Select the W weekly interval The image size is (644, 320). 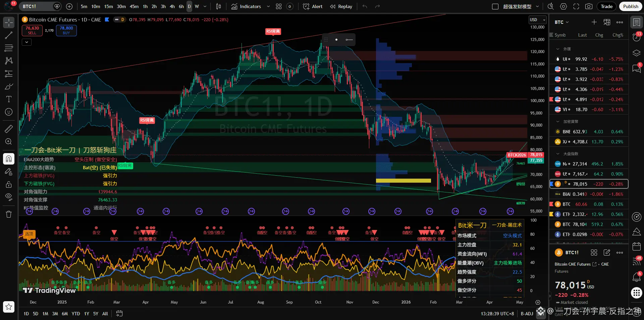point(197,6)
